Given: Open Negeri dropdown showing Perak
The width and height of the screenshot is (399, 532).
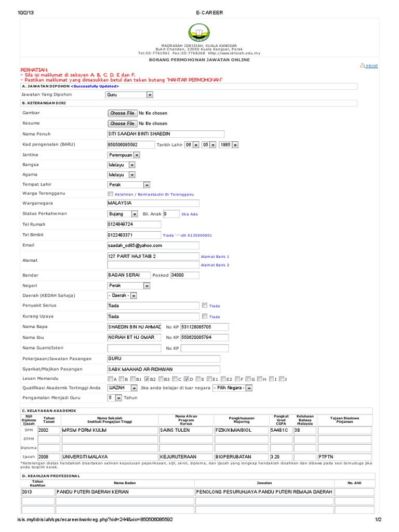Looking at the screenshot, I should [129, 286].
